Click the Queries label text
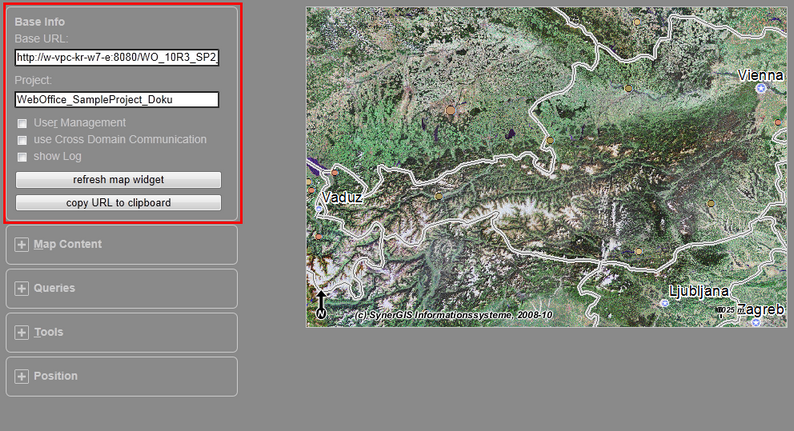The height and width of the screenshot is (431, 794). (x=54, y=288)
